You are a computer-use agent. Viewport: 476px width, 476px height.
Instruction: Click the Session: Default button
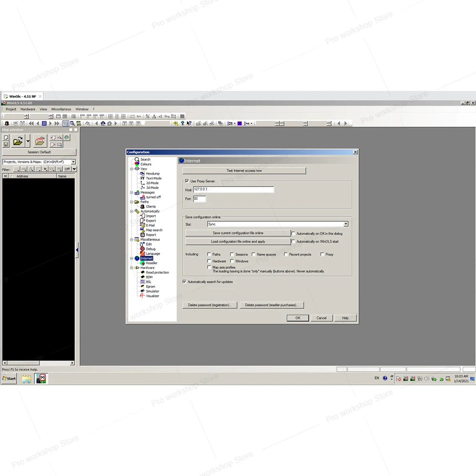coord(39,152)
